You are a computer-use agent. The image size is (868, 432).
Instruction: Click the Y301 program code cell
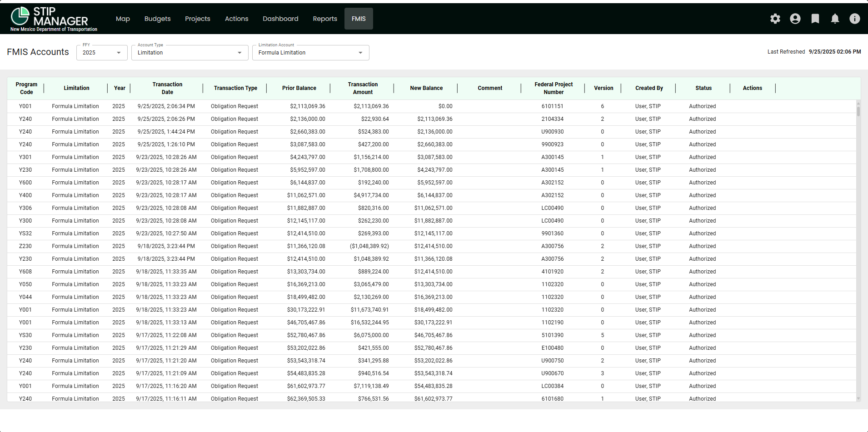coord(25,157)
